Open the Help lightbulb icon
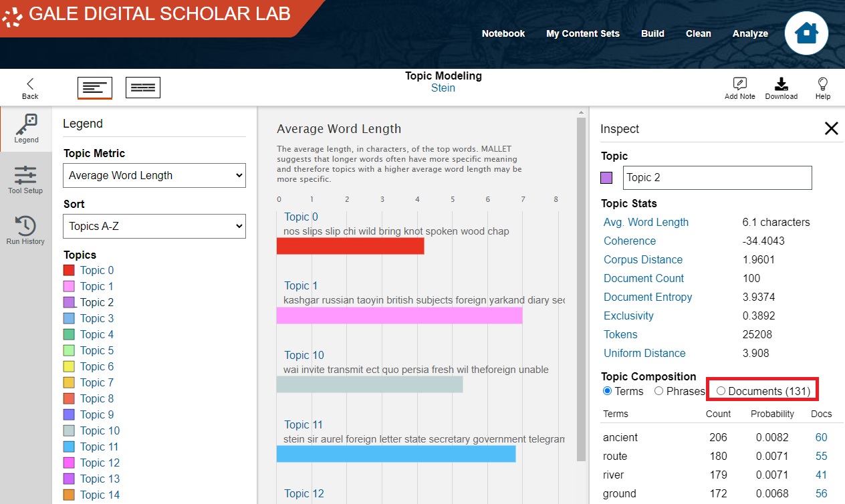 click(823, 88)
